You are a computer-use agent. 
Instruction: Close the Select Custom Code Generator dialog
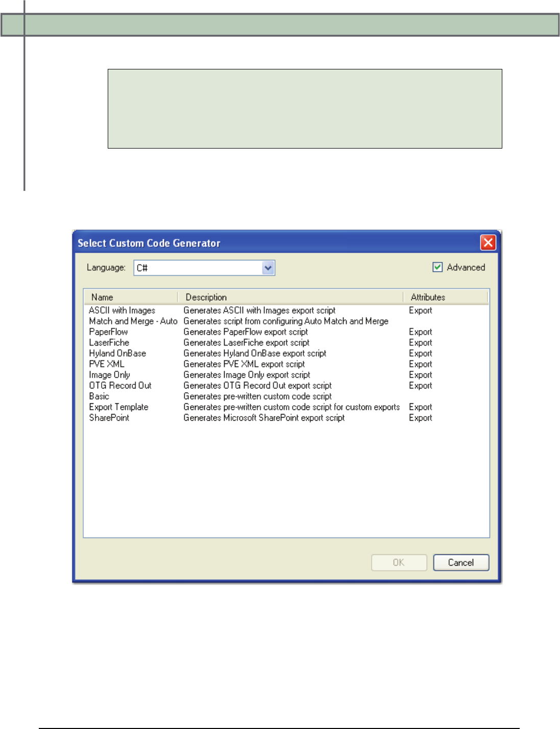[488, 242]
